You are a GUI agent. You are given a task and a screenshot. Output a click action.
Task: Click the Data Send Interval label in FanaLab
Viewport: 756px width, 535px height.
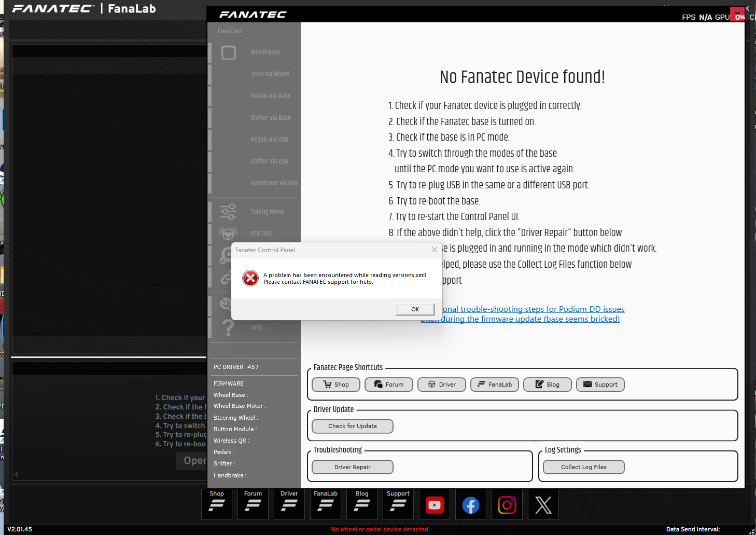click(x=693, y=529)
